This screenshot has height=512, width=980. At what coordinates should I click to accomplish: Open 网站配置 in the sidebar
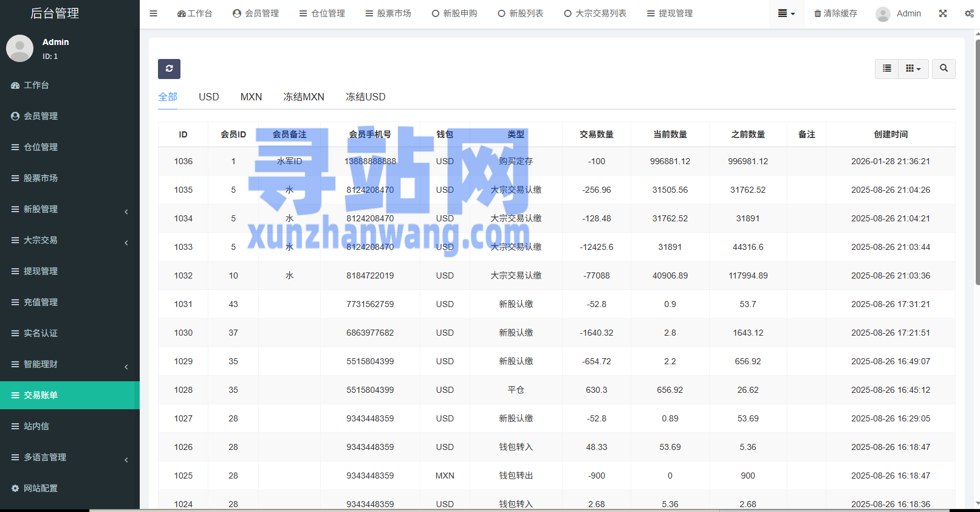(x=41, y=488)
